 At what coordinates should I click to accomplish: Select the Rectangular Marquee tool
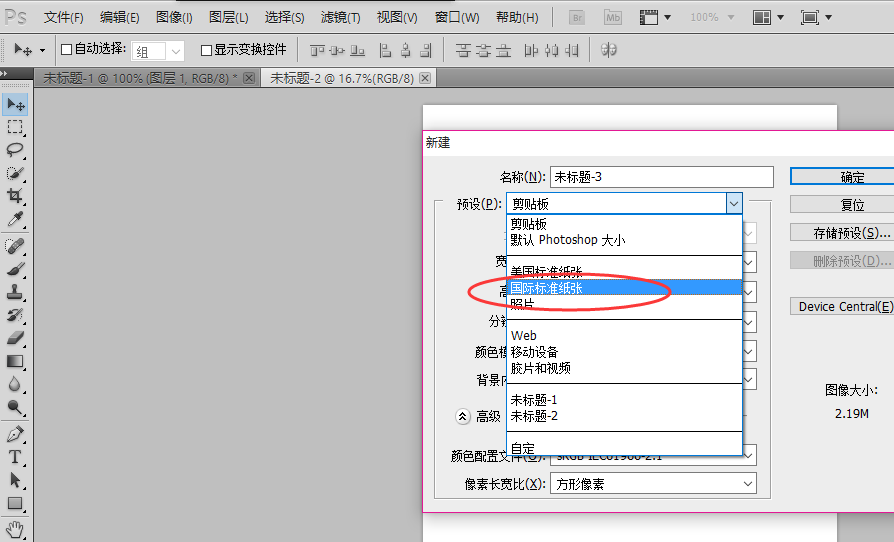point(15,127)
